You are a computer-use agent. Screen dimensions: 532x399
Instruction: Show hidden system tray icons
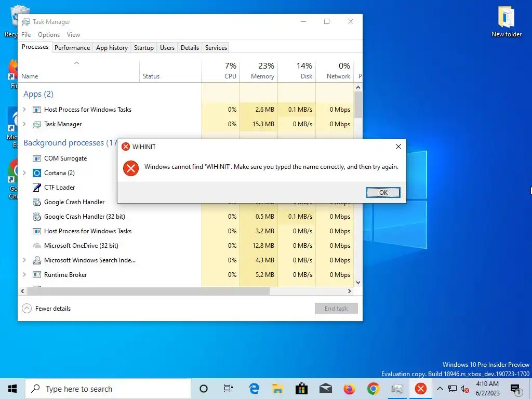point(440,389)
